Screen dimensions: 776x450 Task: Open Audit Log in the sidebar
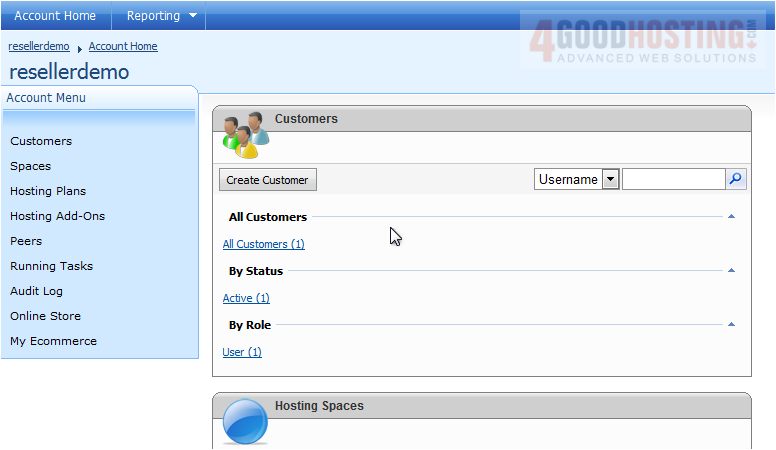36,291
